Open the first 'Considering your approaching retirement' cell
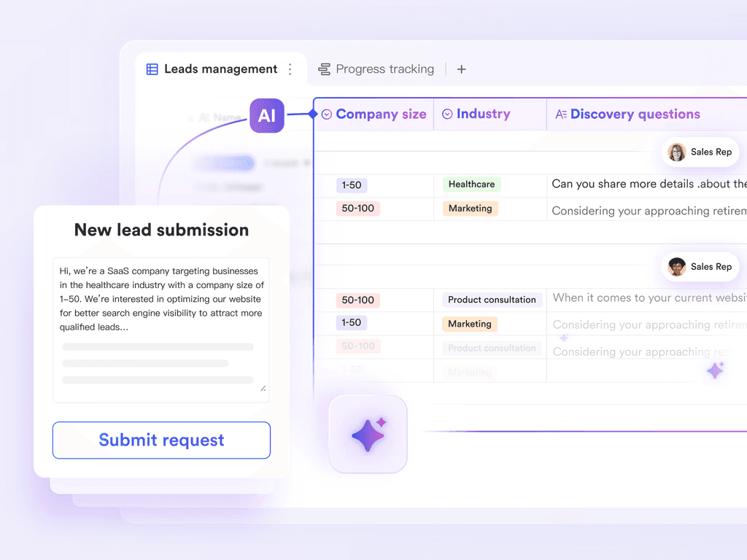747x560 pixels. pos(649,211)
